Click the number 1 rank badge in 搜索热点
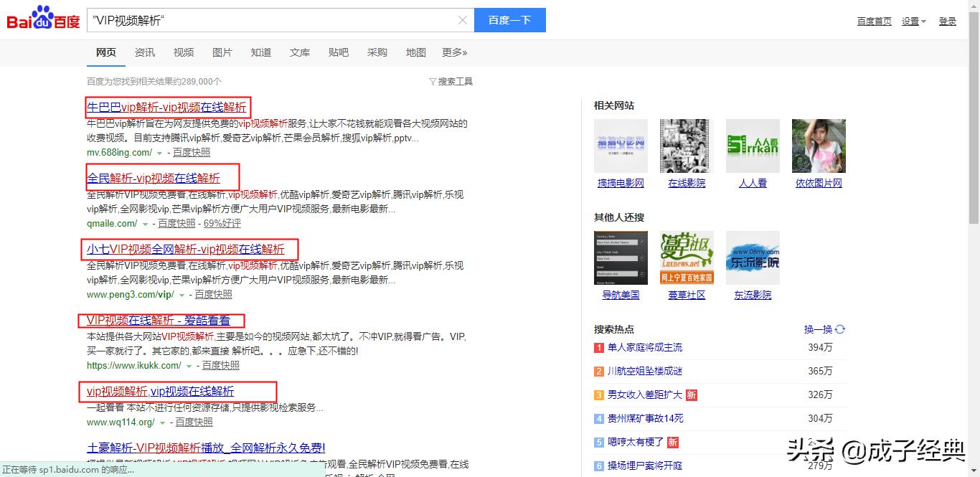980x477 pixels. [598, 346]
